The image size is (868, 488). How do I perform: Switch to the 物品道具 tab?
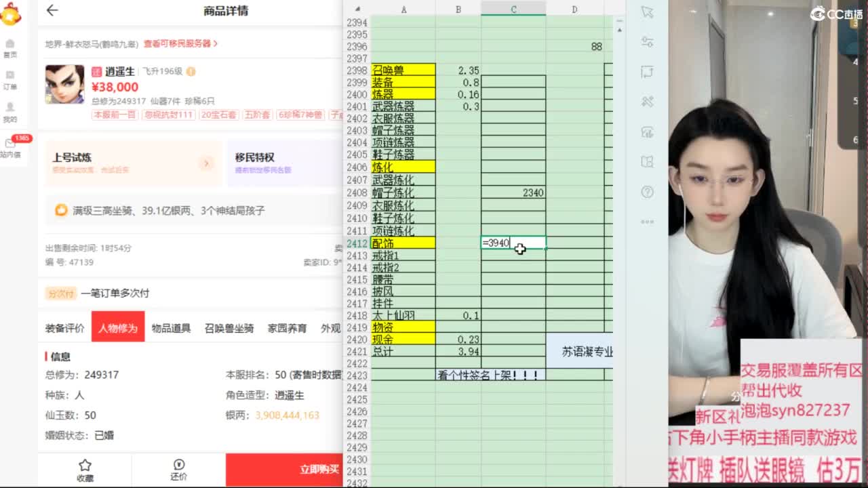[x=171, y=328]
